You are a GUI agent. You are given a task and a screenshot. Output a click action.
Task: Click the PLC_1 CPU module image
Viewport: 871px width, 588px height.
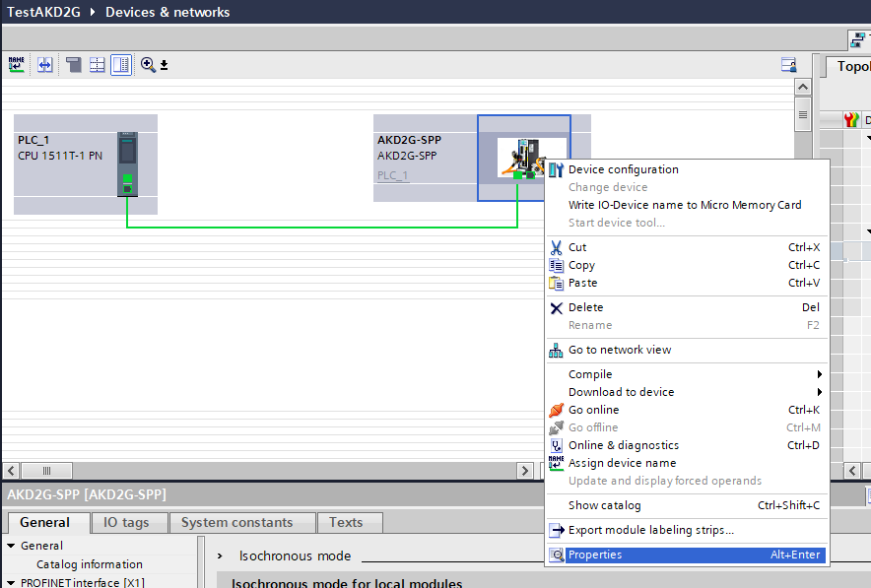click(127, 163)
